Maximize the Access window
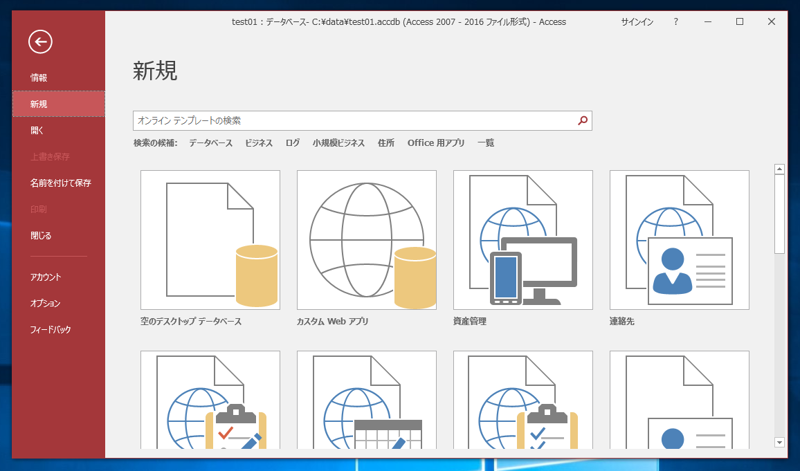 click(740, 22)
